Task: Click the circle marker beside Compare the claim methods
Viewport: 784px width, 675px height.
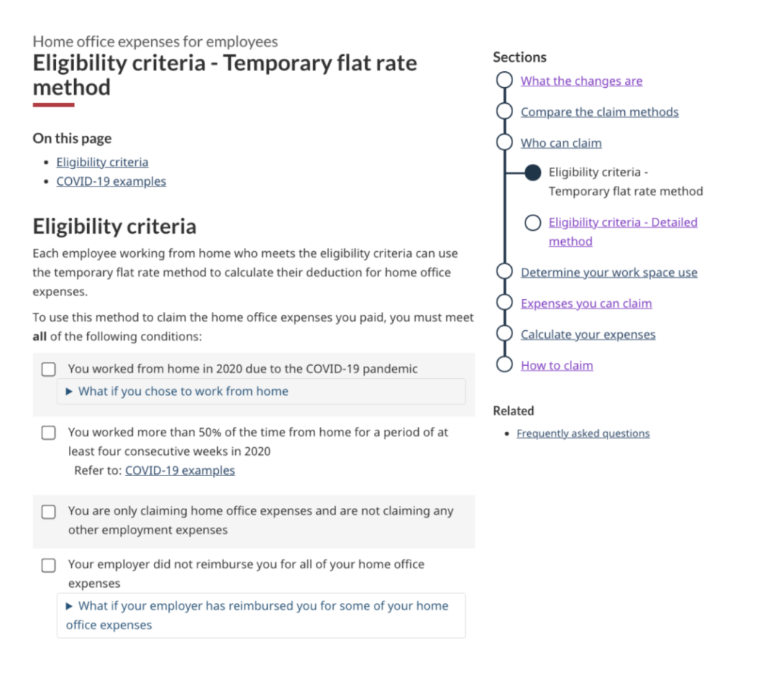Action: pos(505,111)
